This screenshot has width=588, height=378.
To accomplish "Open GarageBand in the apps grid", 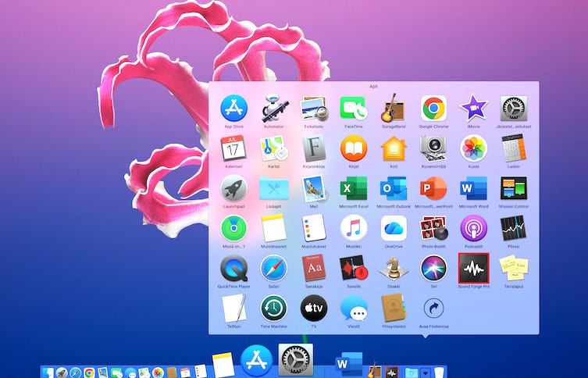I will click(x=394, y=108).
